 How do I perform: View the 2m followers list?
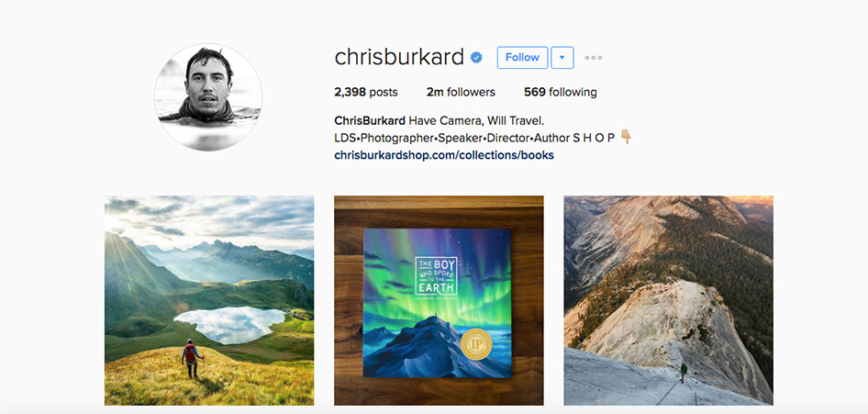pyautogui.click(x=461, y=93)
